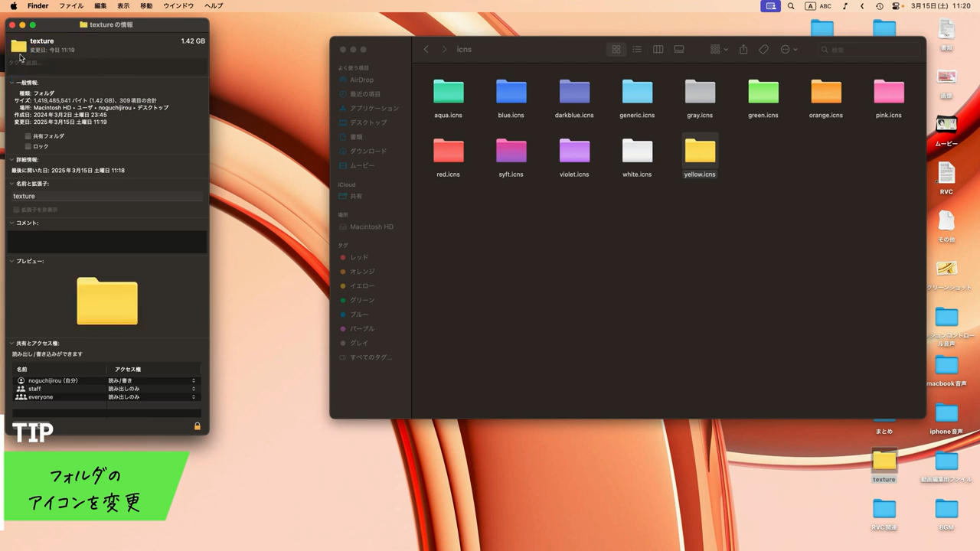The height and width of the screenshot is (551, 980).
Task: Click Finder back navigation button
Action: click(x=426, y=50)
